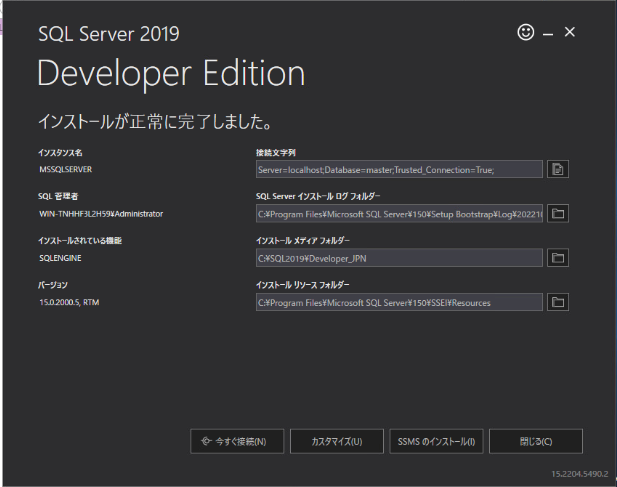
Task: Click the installer build number 15.2204.5490.2
Action: click(x=580, y=474)
